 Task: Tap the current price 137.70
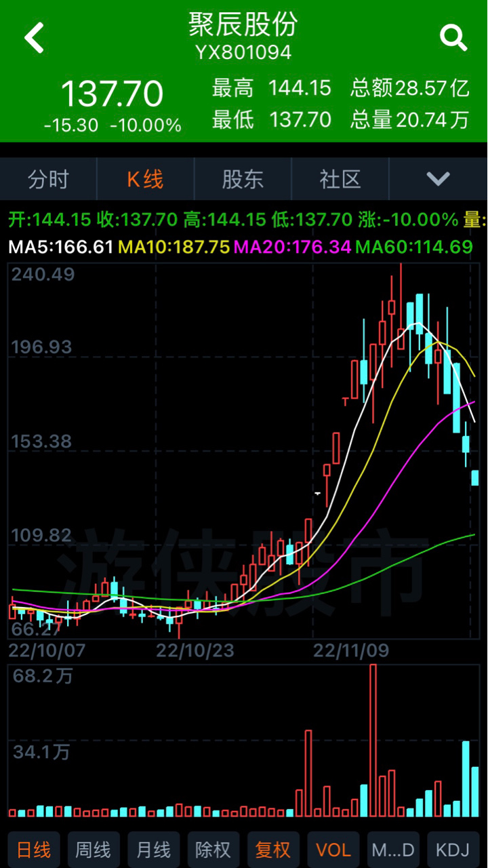113,94
